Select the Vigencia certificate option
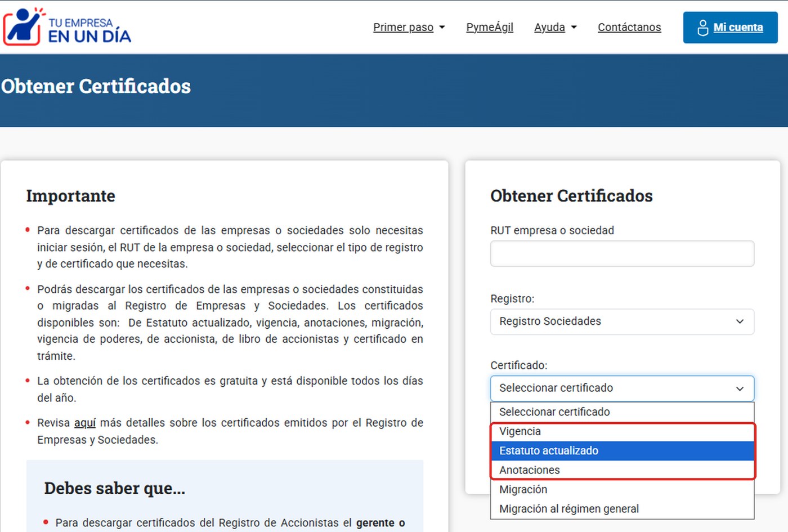 point(622,431)
